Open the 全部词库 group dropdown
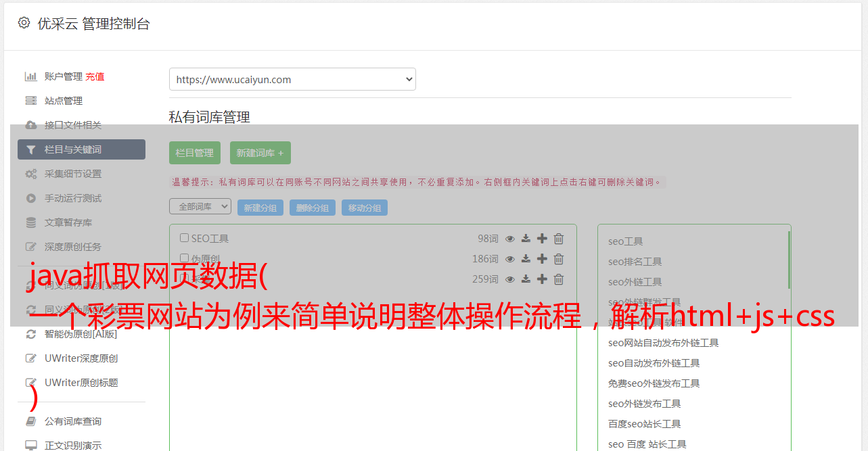The height and width of the screenshot is (451, 868). point(200,206)
